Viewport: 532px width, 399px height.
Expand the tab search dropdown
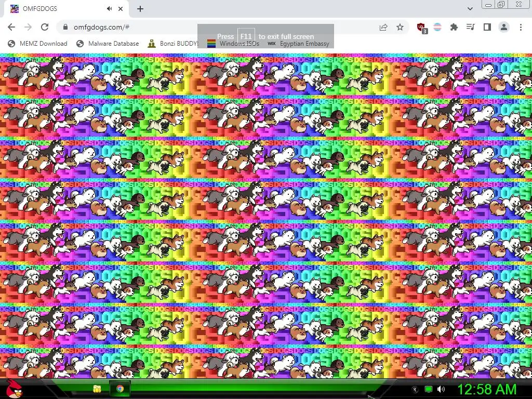click(470, 9)
